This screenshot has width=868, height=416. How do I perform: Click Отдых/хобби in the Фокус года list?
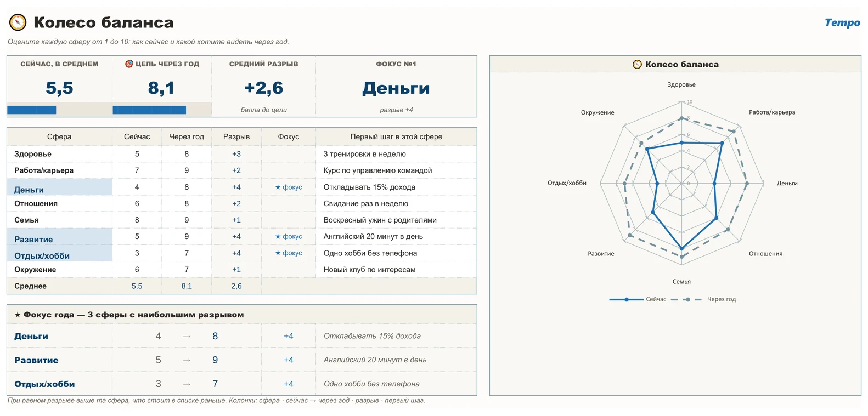[44, 384]
